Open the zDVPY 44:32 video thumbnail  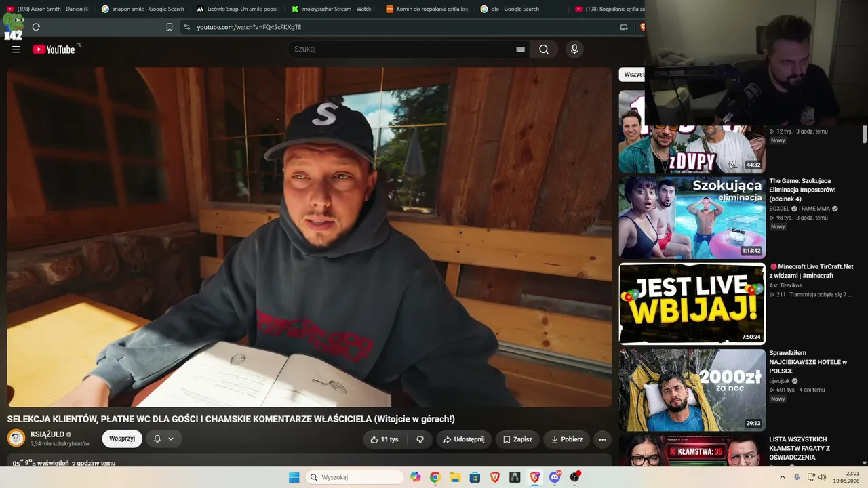692,131
